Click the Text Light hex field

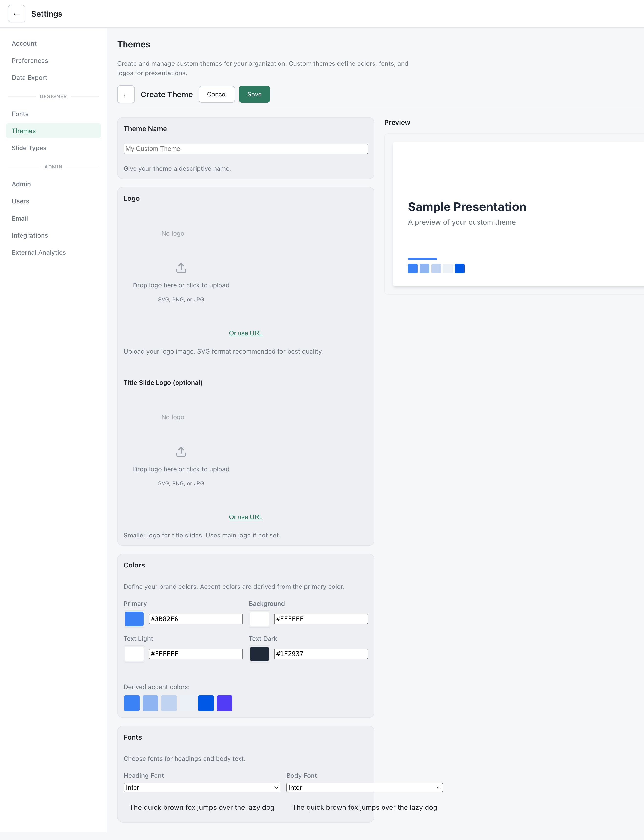196,654
